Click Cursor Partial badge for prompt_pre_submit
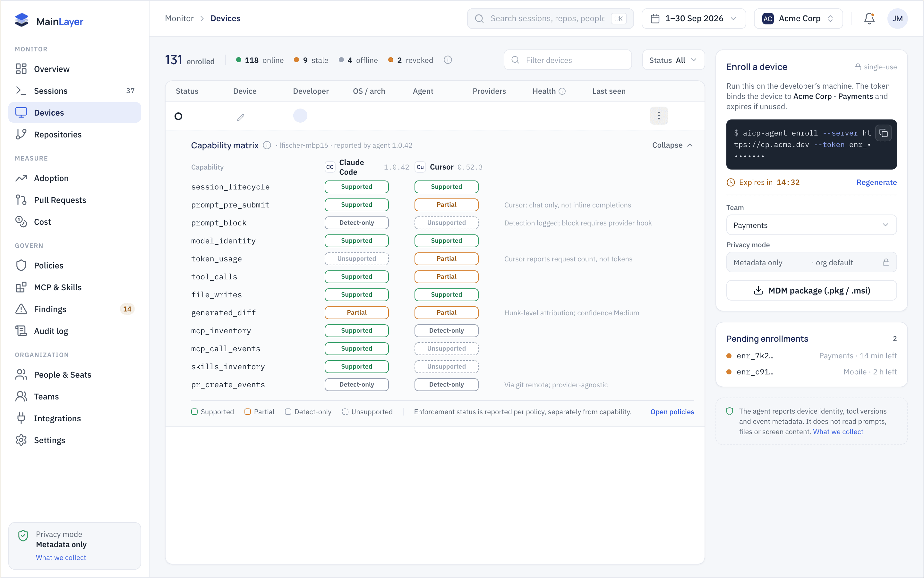 (446, 205)
